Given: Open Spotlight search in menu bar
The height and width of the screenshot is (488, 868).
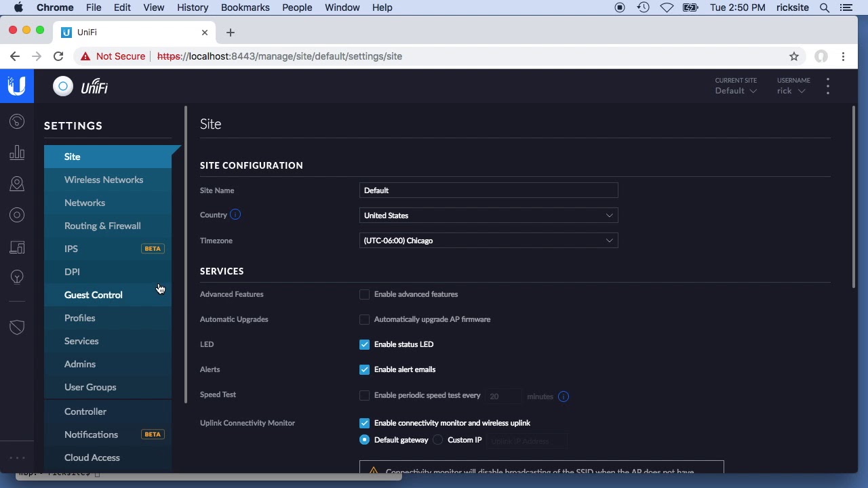Looking at the screenshot, I should [x=825, y=7].
